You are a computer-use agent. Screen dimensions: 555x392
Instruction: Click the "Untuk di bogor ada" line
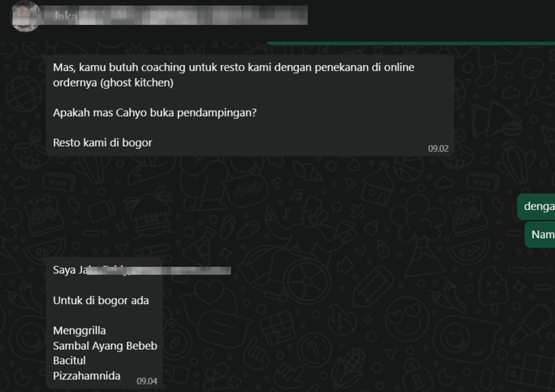click(x=101, y=300)
